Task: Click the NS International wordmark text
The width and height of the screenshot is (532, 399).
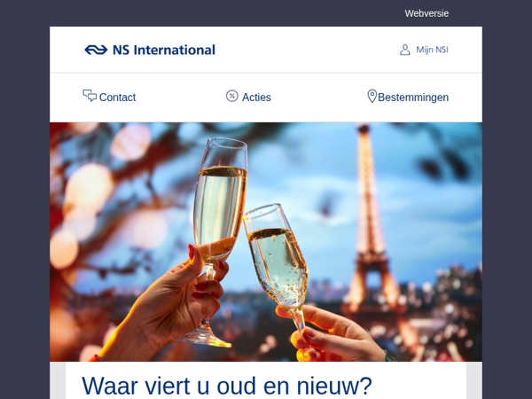Action: pos(164,50)
